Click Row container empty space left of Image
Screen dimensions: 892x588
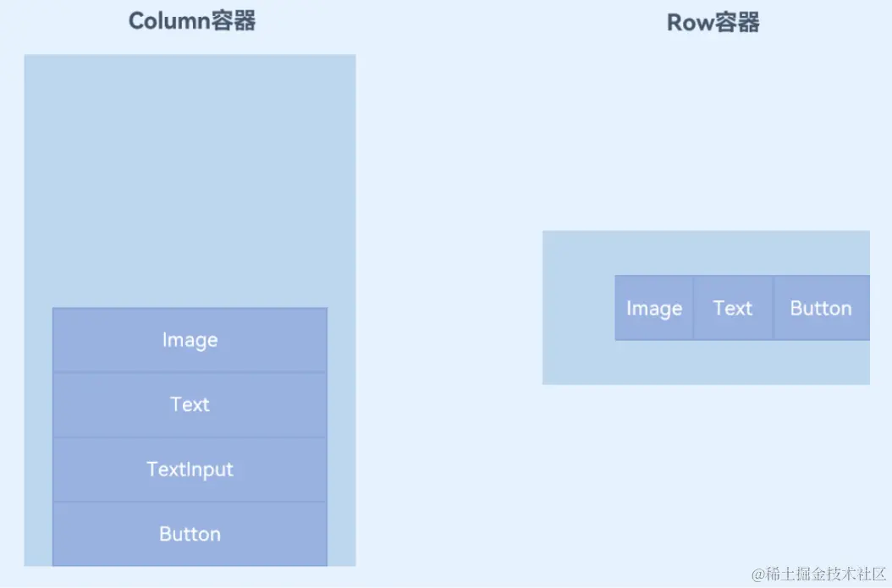point(579,308)
